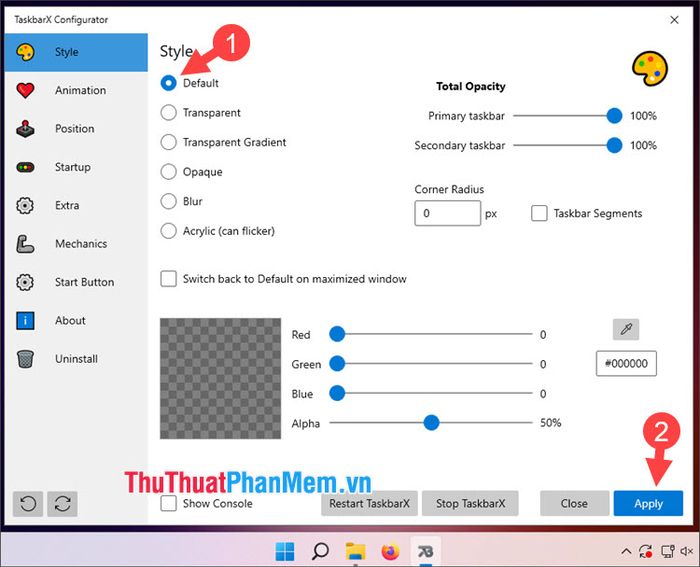Image resolution: width=700 pixels, height=567 pixels.
Task: Click the #000000 hex color field
Action: [626, 363]
